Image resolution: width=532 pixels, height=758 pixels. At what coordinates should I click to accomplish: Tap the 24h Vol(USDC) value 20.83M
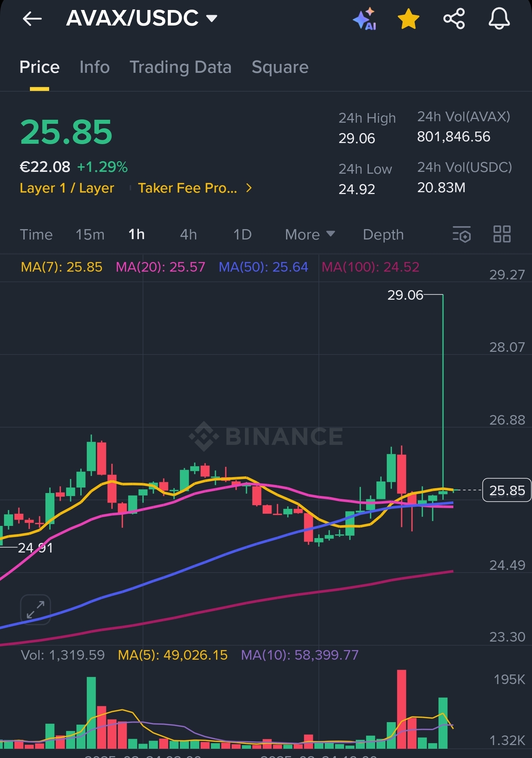(x=441, y=188)
